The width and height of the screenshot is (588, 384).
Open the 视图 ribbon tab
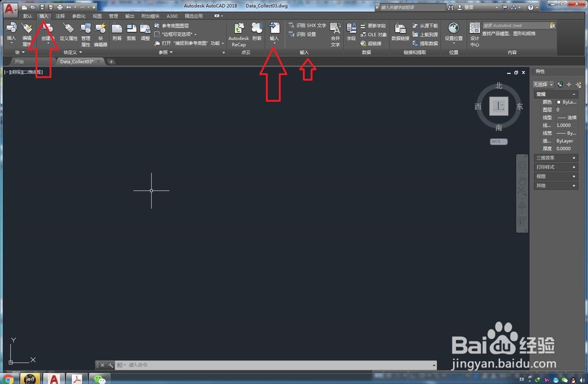tap(97, 16)
